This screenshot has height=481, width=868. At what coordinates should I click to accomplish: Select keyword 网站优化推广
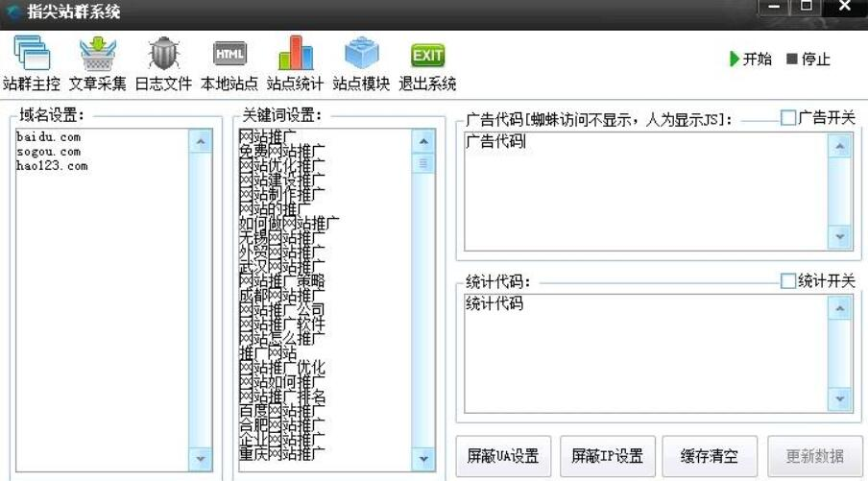click(282, 165)
